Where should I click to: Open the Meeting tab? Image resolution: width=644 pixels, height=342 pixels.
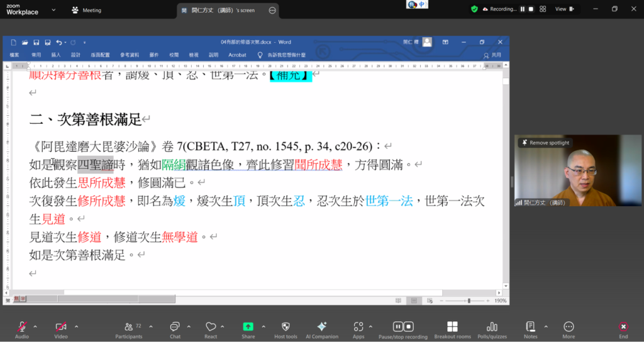pos(87,10)
